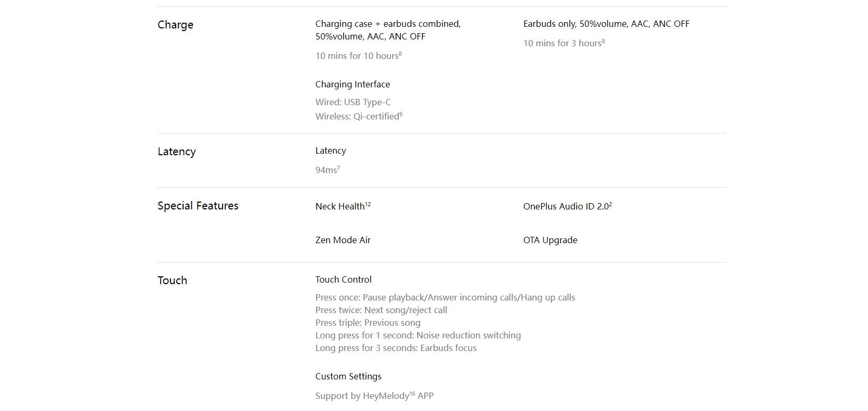Click the Latency section heading

coord(177,152)
